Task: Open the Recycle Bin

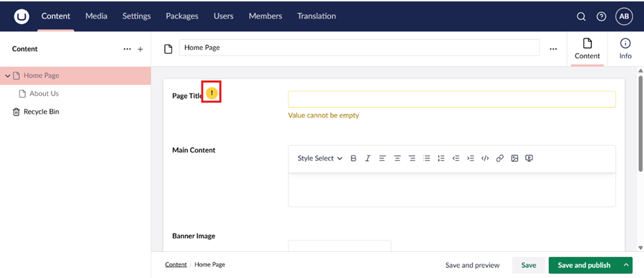Action: pos(41,112)
